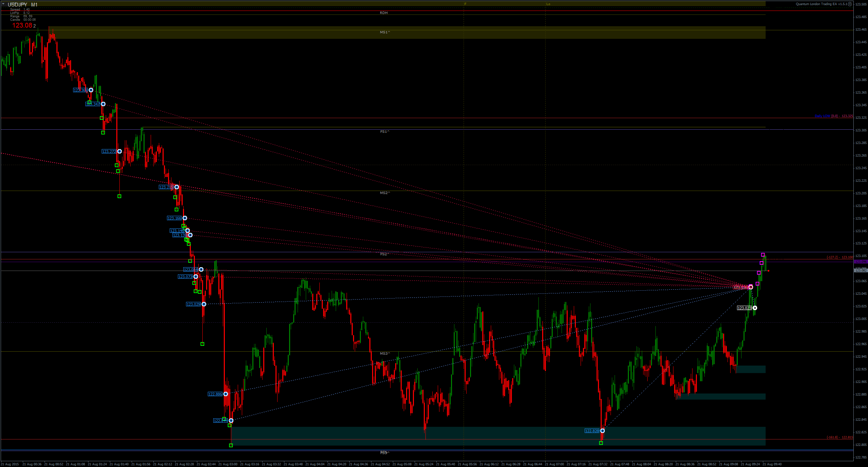Click the red dot at current price

point(768,271)
